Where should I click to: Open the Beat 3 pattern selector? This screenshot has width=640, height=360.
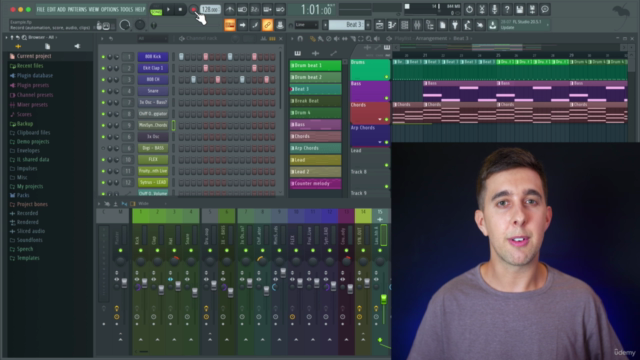pyautogui.click(x=347, y=25)
